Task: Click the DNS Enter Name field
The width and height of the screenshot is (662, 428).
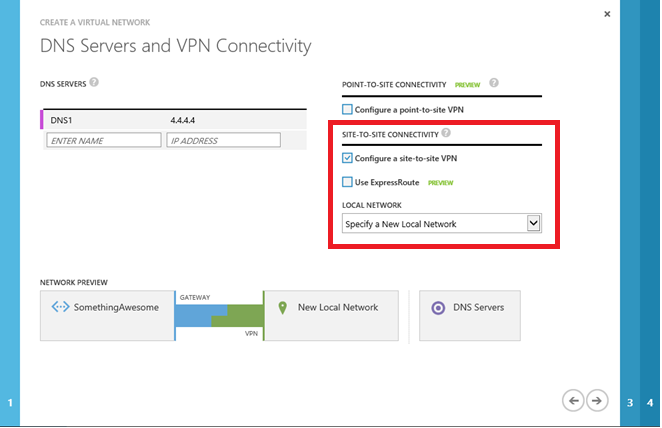Action: [103, 141]
